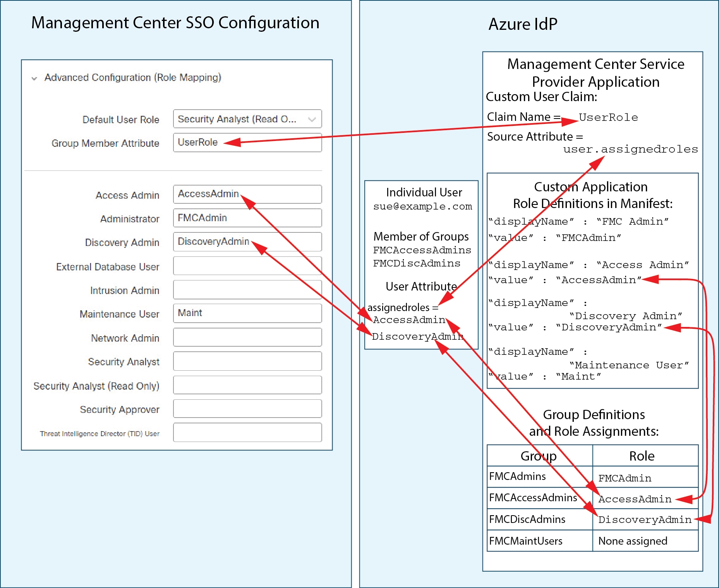719x588 pixels.
Task: Click the empty External Database User field
Action: (x=247, y=266)
